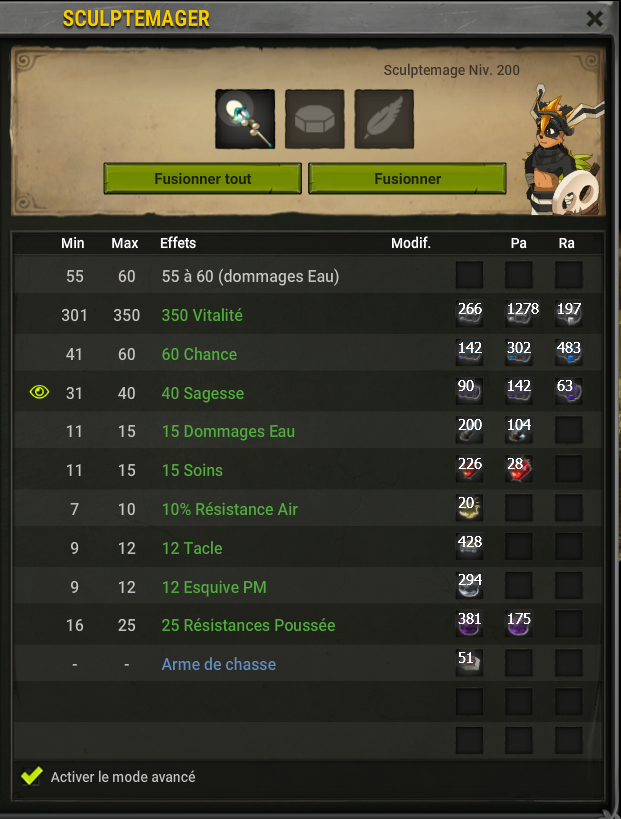Close the Sculptemager window
621x819 pixels.
coord(594,19)
